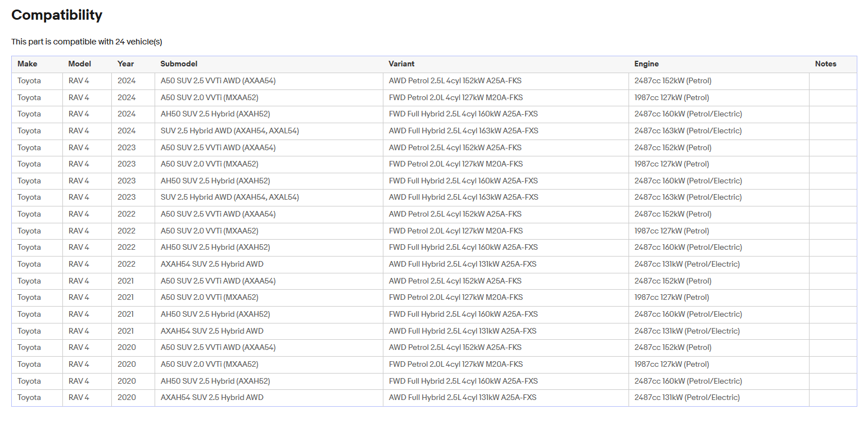Click the 2023 AH50 SUV 2.5 Hybrid submodel
The height and width of the screenshot is (436, 868).
269,181
